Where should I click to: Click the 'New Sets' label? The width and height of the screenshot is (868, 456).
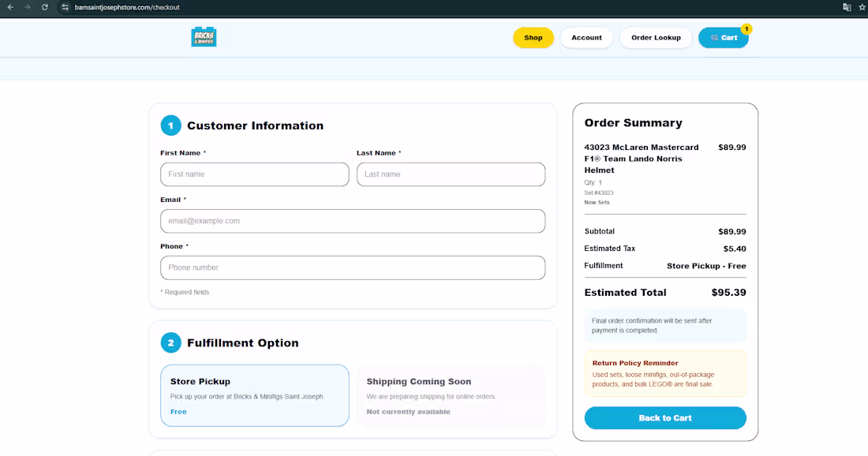click(x=597, y=203)
